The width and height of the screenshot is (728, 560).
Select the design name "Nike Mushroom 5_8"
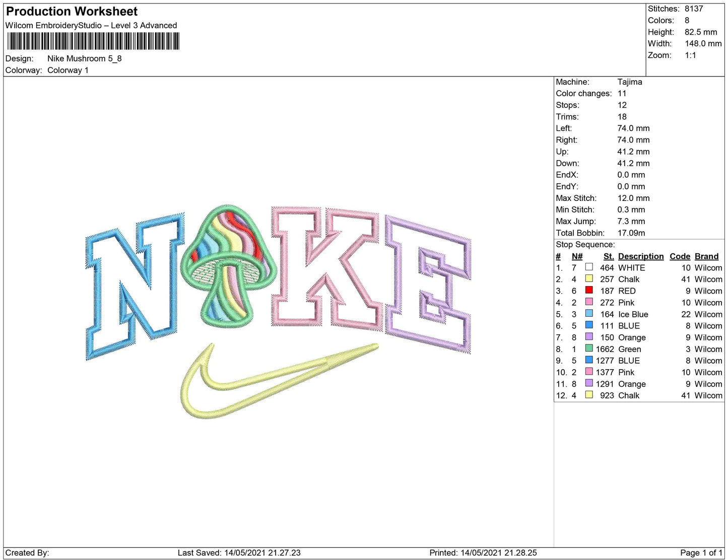85,58
